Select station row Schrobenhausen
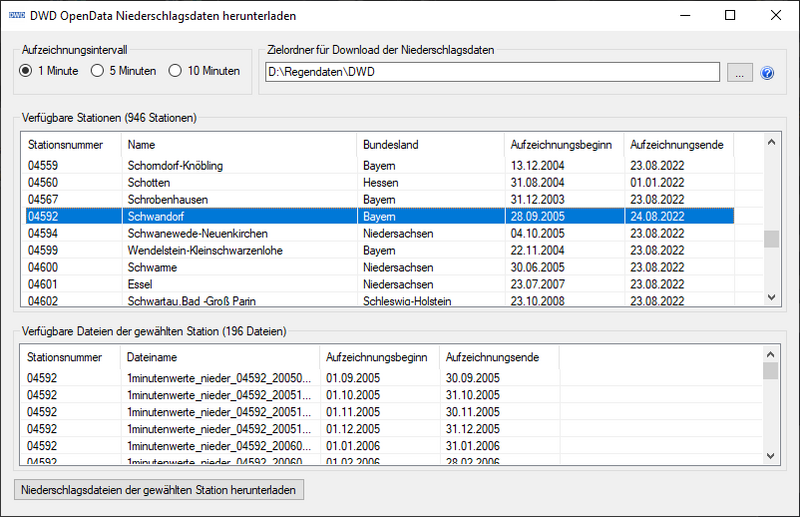800x517 pixels. 380,199
